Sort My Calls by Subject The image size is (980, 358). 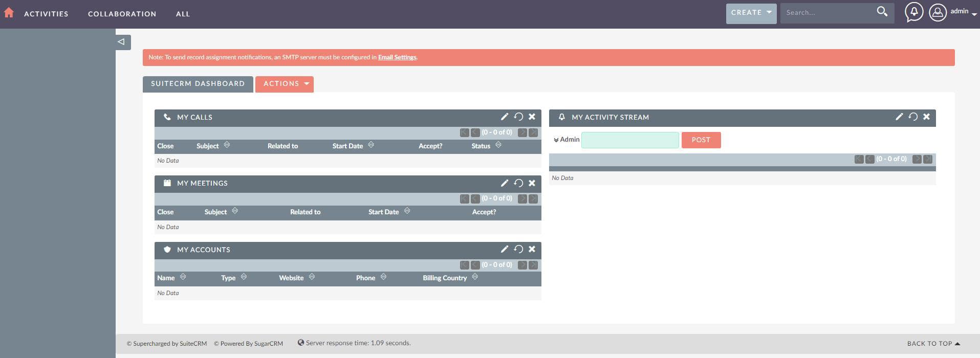coord(227,145)
